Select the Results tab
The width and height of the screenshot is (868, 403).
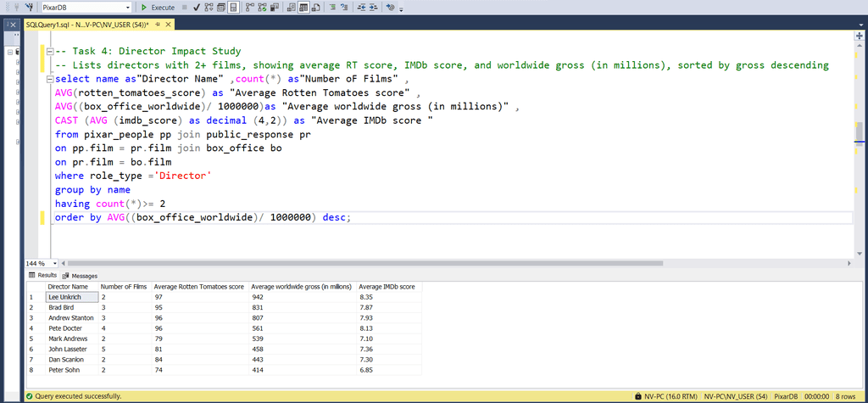42,276
